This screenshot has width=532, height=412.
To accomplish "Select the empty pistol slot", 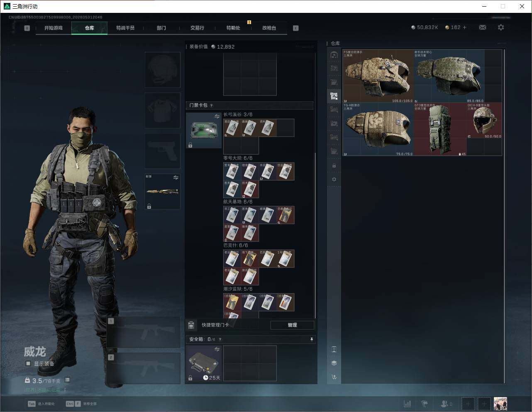I will (163, 151).
